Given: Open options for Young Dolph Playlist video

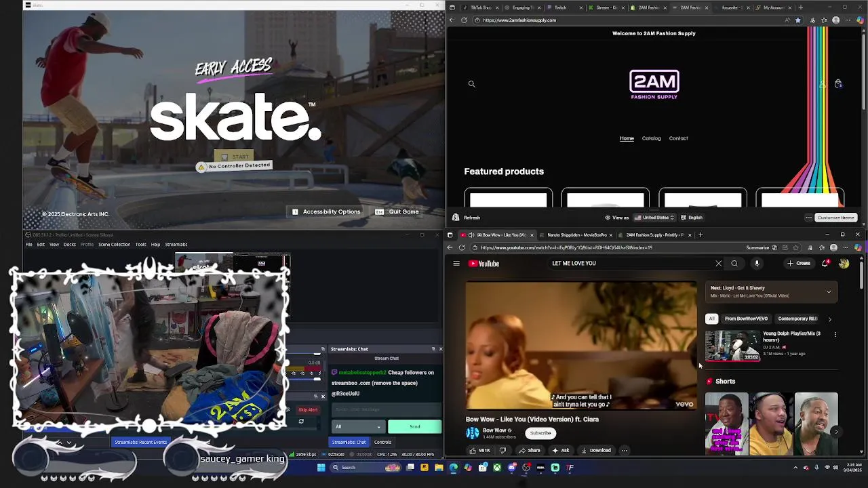Looking at the screenshot, I should point(835,335).
